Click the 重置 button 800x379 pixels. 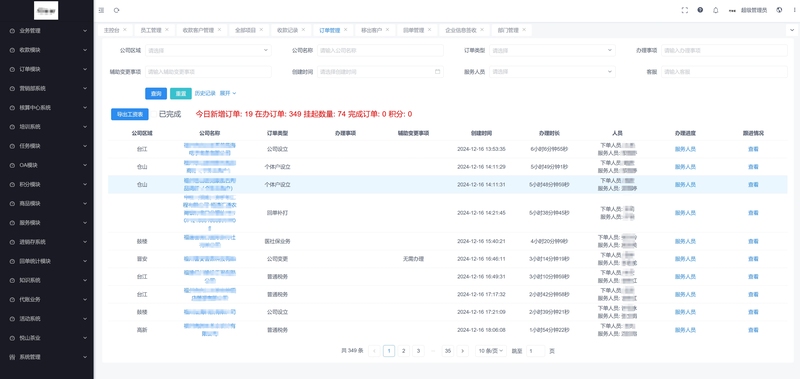tap(181, 94)
